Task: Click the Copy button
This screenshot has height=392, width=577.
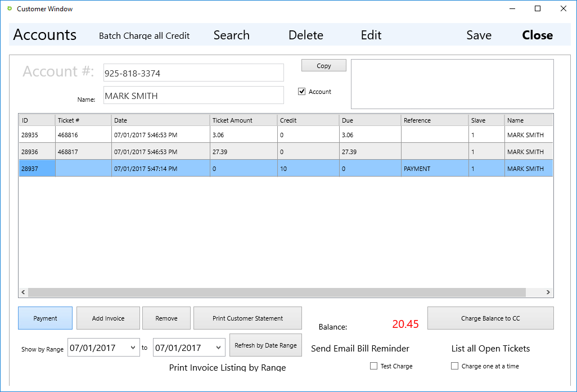Action: pyautogui.click(x=324, y=65)
